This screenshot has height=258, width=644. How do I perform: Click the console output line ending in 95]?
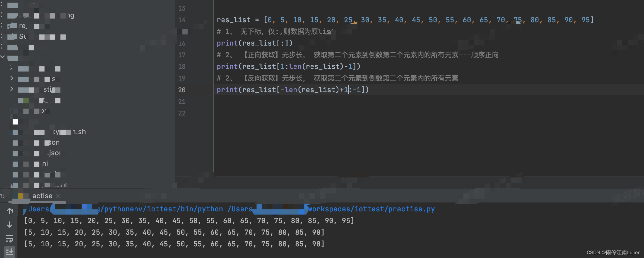click(x=189, y=221)
